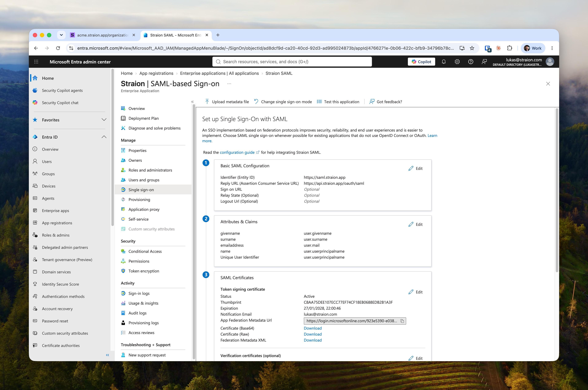Click the search resources input field
This screenshot has height=390, width=588.
coord(292,62)
